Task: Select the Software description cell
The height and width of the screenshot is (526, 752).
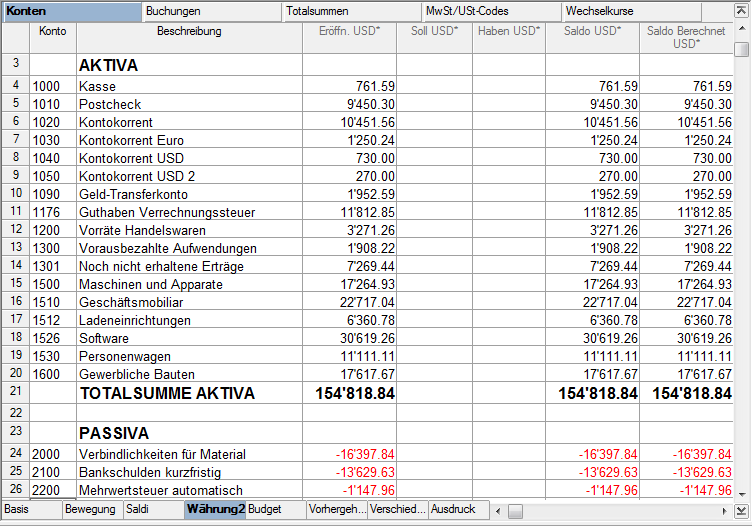Action: pyautogui.click(x=189, y=338)
